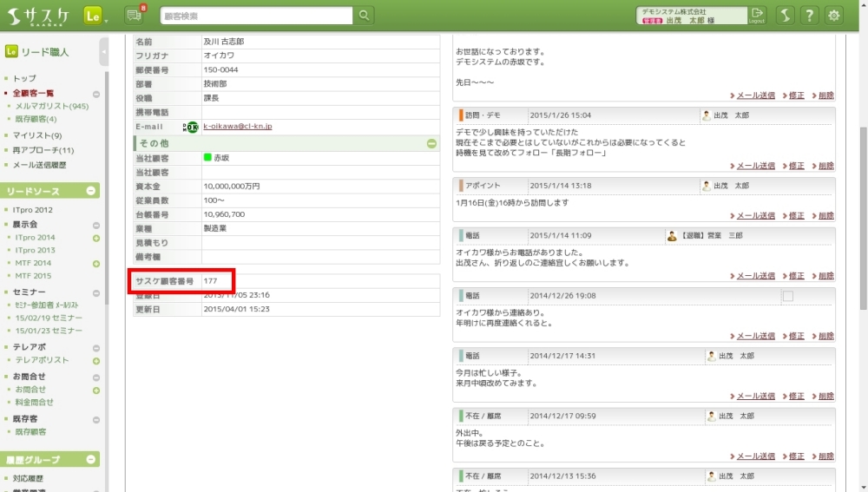Open the help question mark icon
868x492 pixels.
809,16
